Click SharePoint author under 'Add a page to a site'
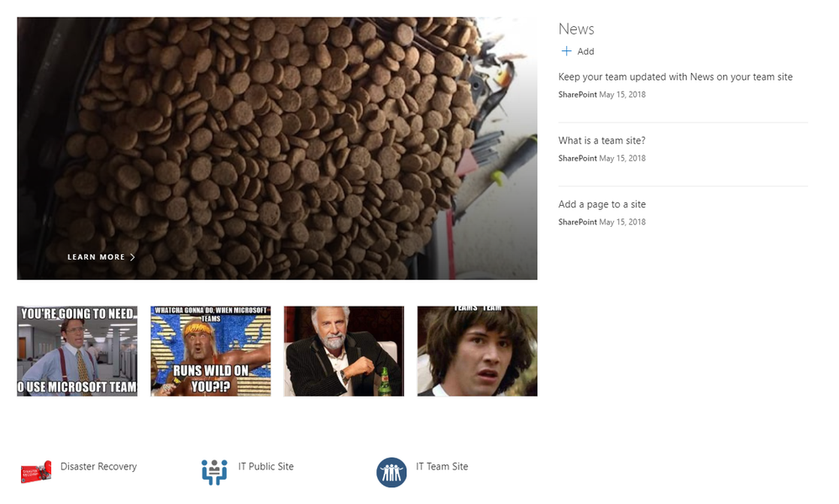839x504 pixels. tap(577, 222)
